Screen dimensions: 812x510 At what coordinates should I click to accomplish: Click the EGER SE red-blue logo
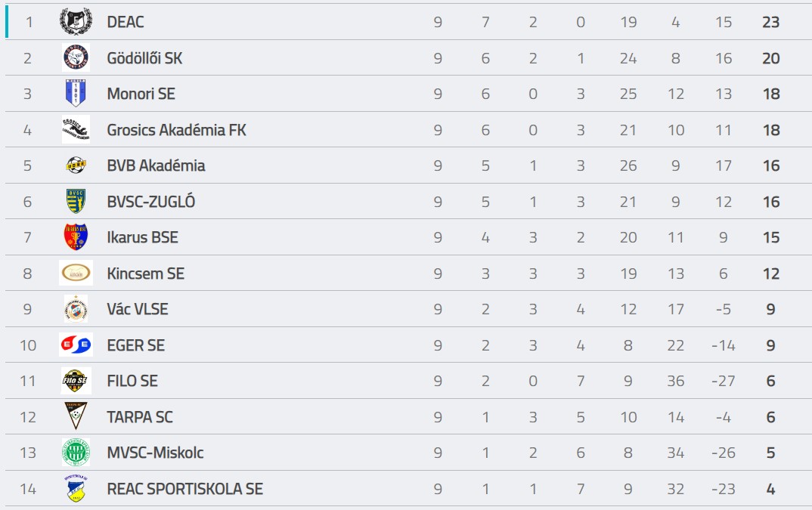(76, 345)
